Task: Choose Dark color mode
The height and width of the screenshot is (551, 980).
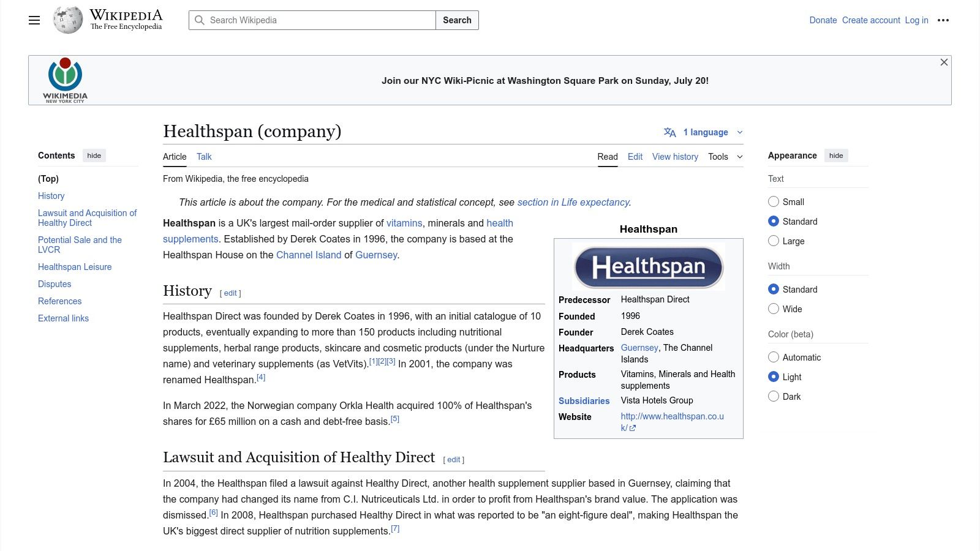Action: point(774,397)
